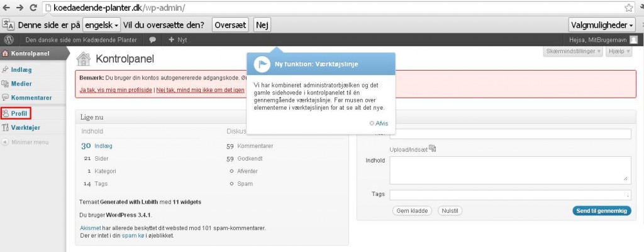Click the browser back arrow
This screenshot has width=644, height=252.
[x=8, y=8]
